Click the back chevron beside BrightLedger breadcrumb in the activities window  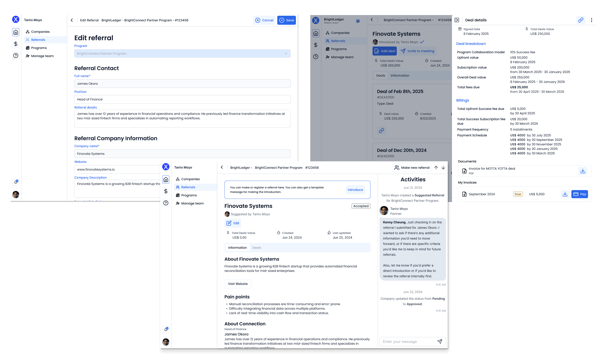pos(222,167)
